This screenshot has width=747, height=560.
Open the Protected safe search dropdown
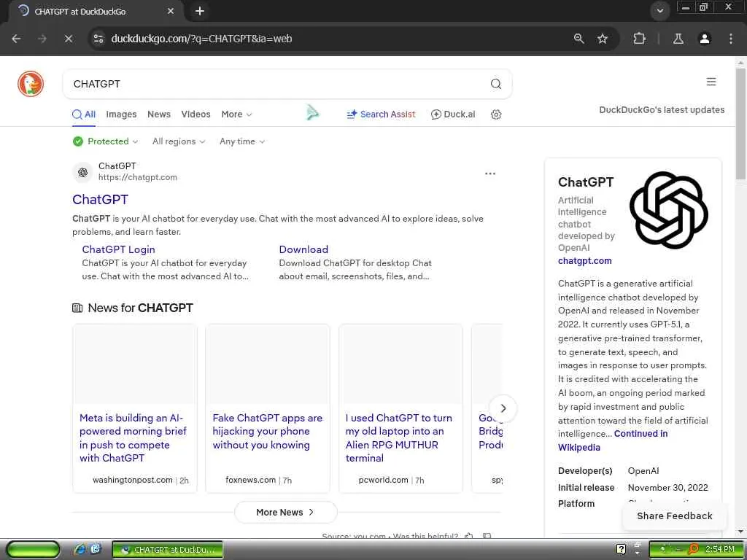pos(105,141)
